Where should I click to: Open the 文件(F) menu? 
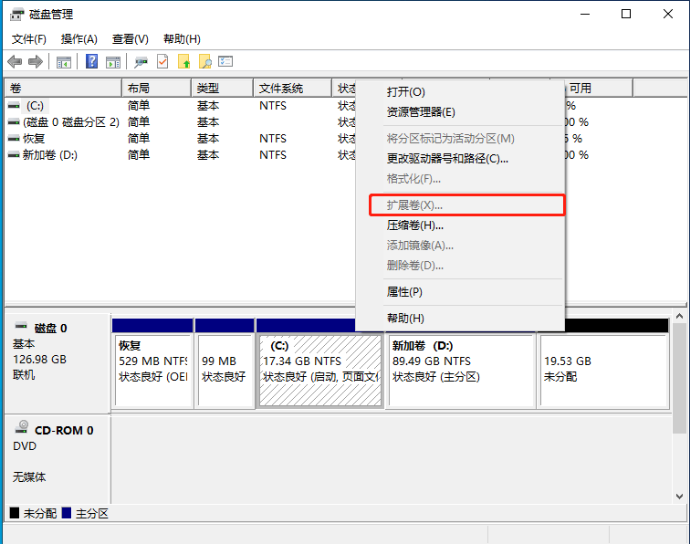pyautogui.click(x=29, y=39)
